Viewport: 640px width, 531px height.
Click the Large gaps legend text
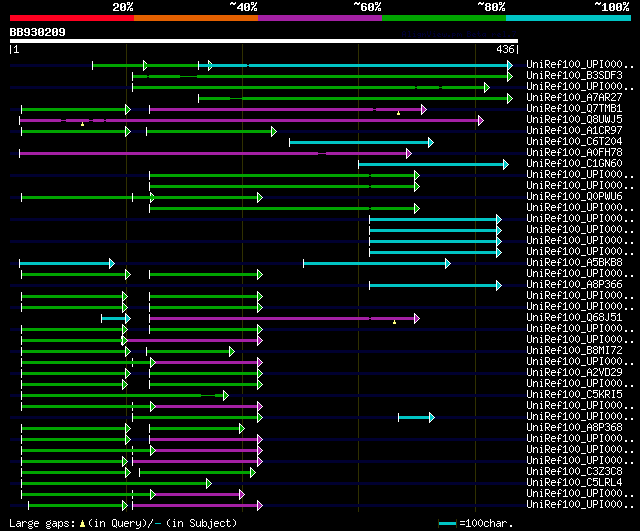click(122, 523)
